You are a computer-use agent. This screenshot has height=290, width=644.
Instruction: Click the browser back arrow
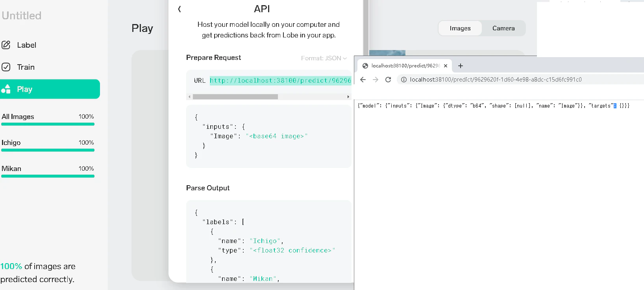tap(363, 80)
